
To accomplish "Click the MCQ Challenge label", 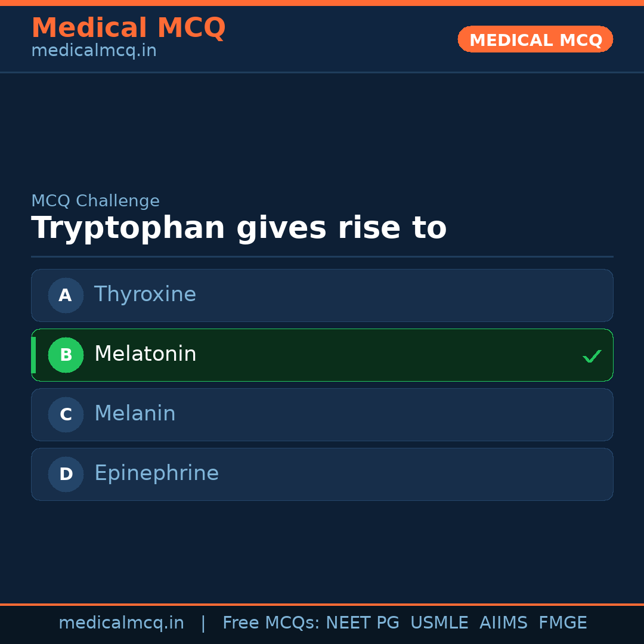I will [x=95, y=201].
